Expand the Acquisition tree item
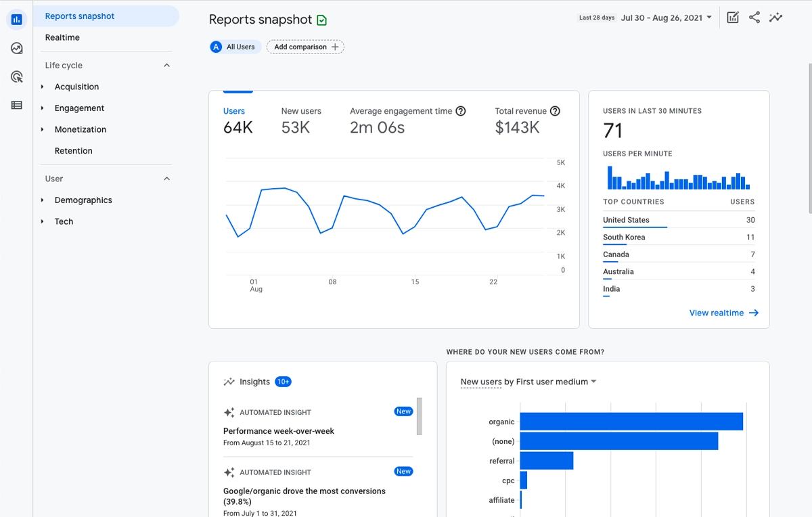The height and width of the screenshot is (517, 812). tap(43, 87)
